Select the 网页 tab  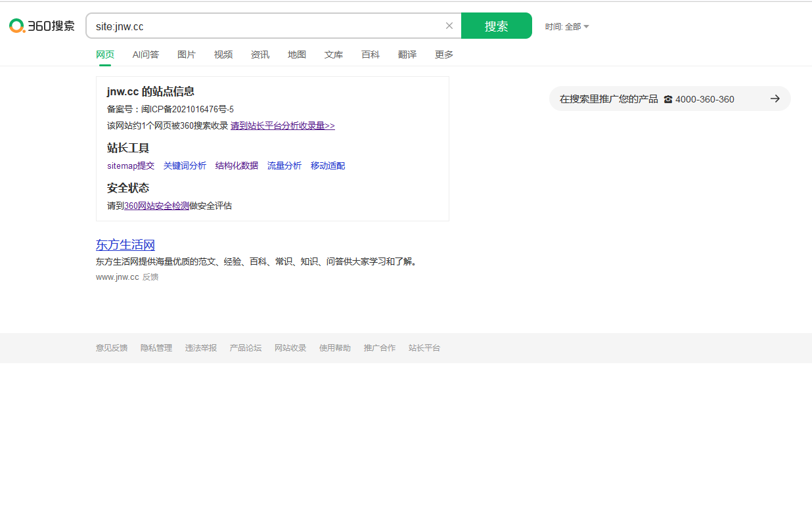pyautogui.click(x=105, y=55)
